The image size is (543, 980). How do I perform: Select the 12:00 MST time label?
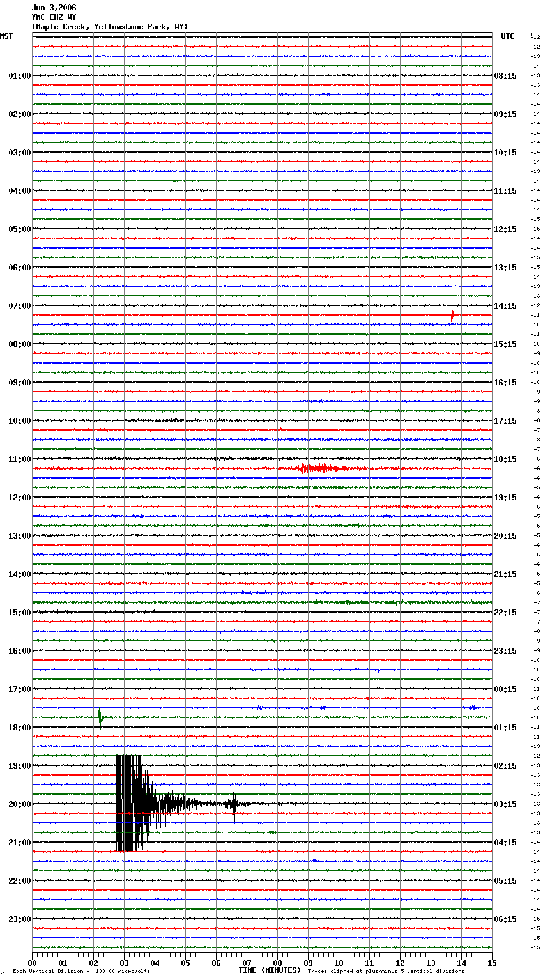pos(20,498)
